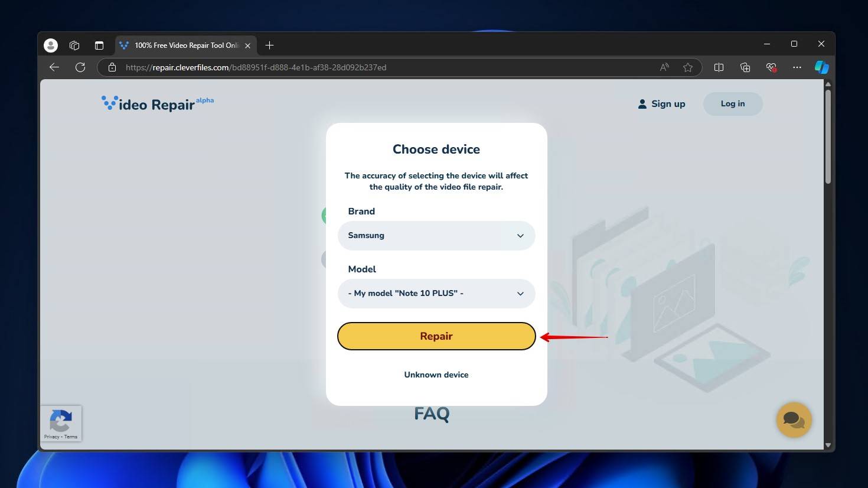Open the Read aloud icon
The width and height of the screenshot is (868, 488).
664,67
